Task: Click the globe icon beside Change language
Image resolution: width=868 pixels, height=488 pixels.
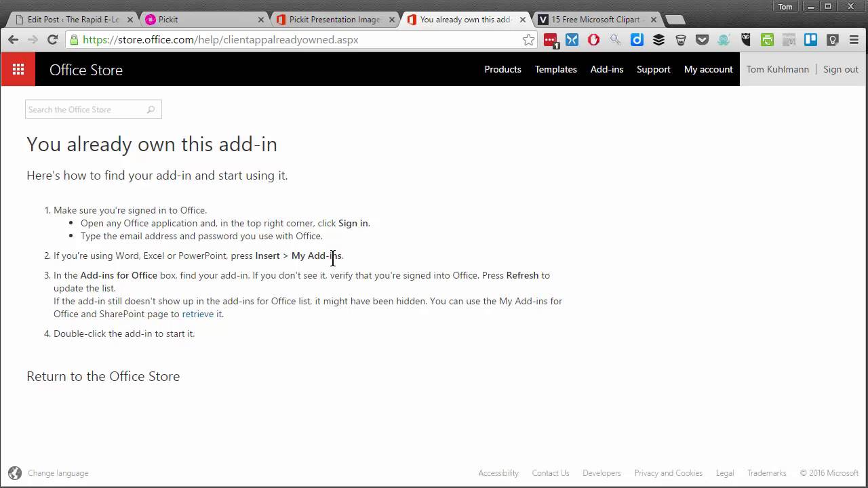Action: pos(15,473)
